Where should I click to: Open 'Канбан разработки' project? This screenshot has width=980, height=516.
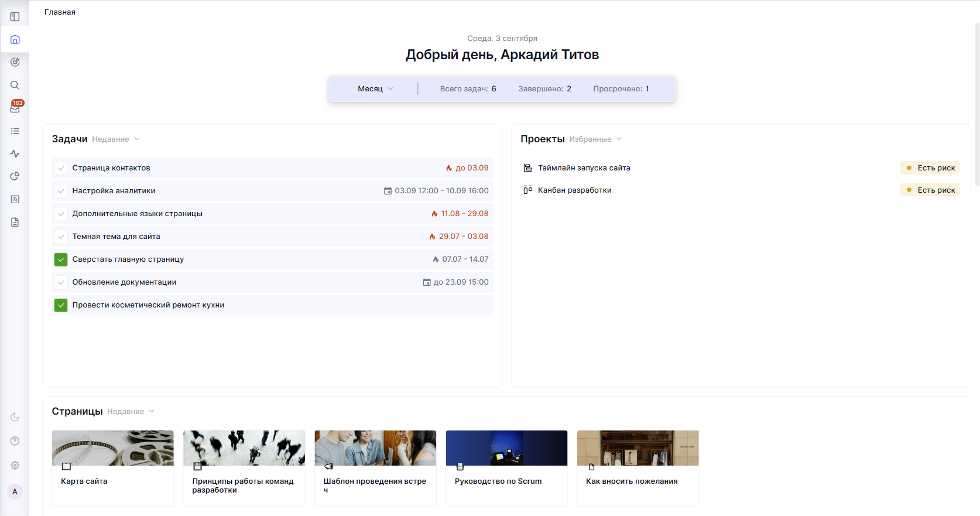(x=574, y=190)
